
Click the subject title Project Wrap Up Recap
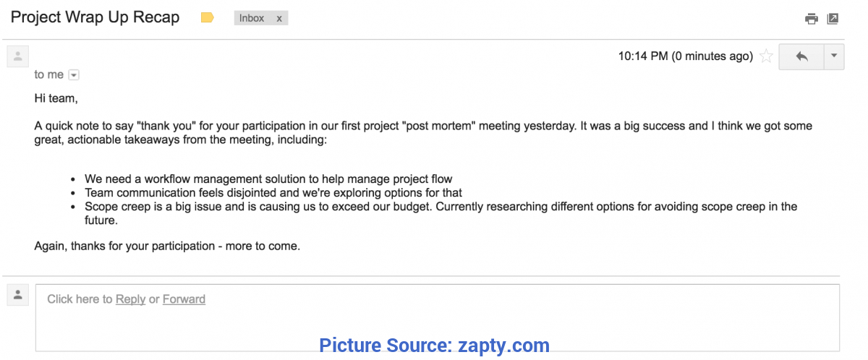click(95, 18)
